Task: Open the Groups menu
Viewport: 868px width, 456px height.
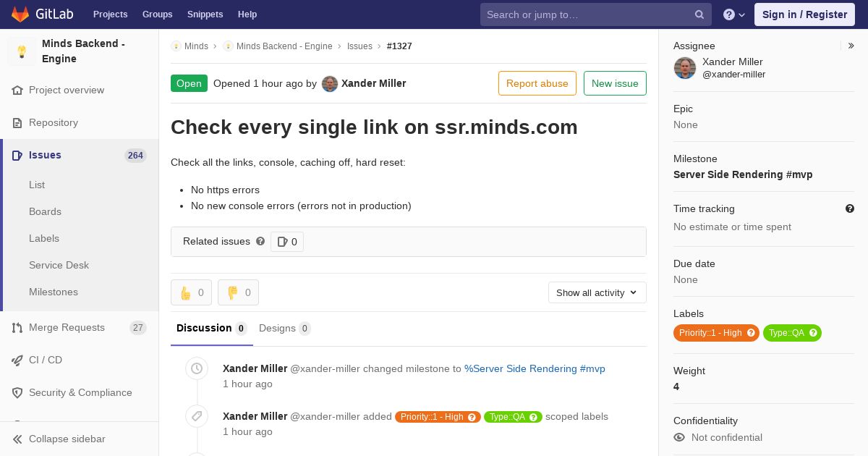Action: coord(157,14)
